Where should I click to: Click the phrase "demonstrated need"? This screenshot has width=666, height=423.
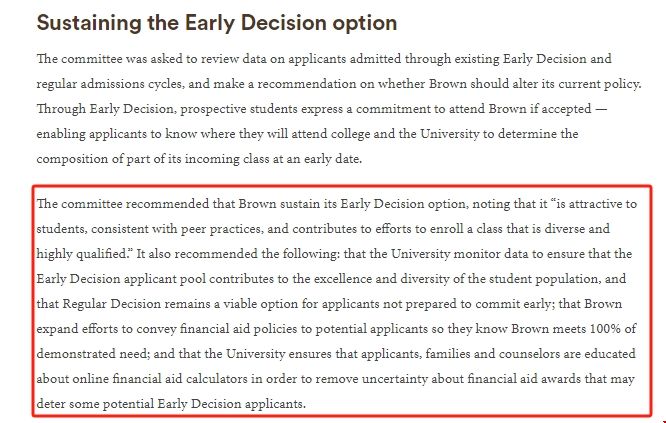(93, 354)
